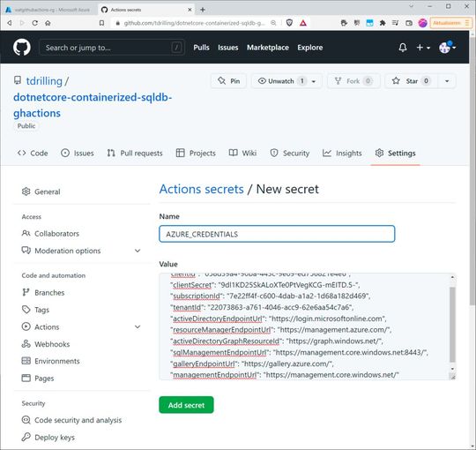Click the Pin repository button
Screen dimensions: 476x450
(x=228, y=81)
